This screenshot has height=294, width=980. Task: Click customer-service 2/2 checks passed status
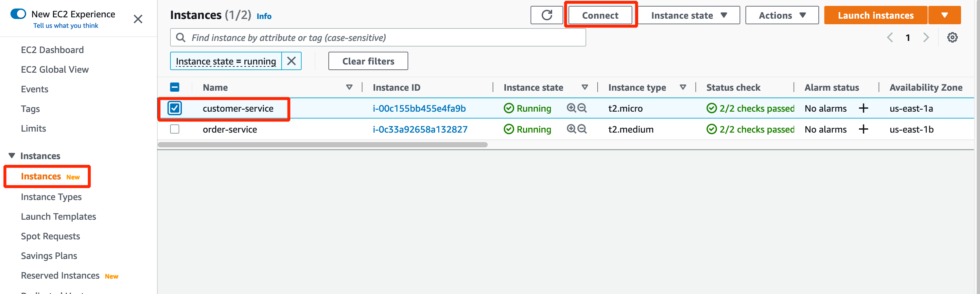coord(750,108)
